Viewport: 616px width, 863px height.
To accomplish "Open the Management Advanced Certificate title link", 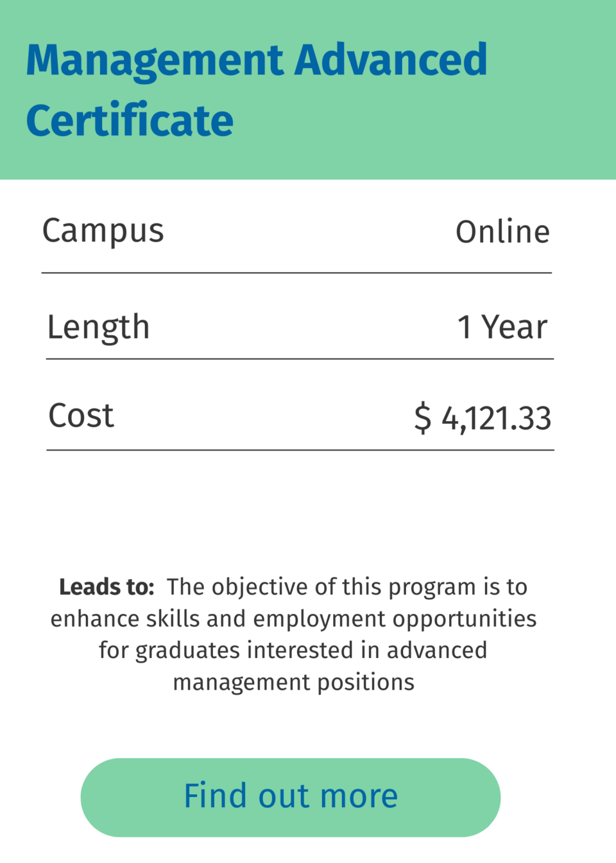I will point(257,90).
